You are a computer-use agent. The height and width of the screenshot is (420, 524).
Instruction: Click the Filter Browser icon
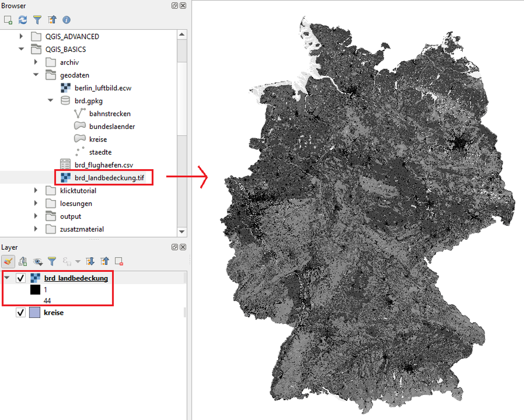[x=37, y=20]
